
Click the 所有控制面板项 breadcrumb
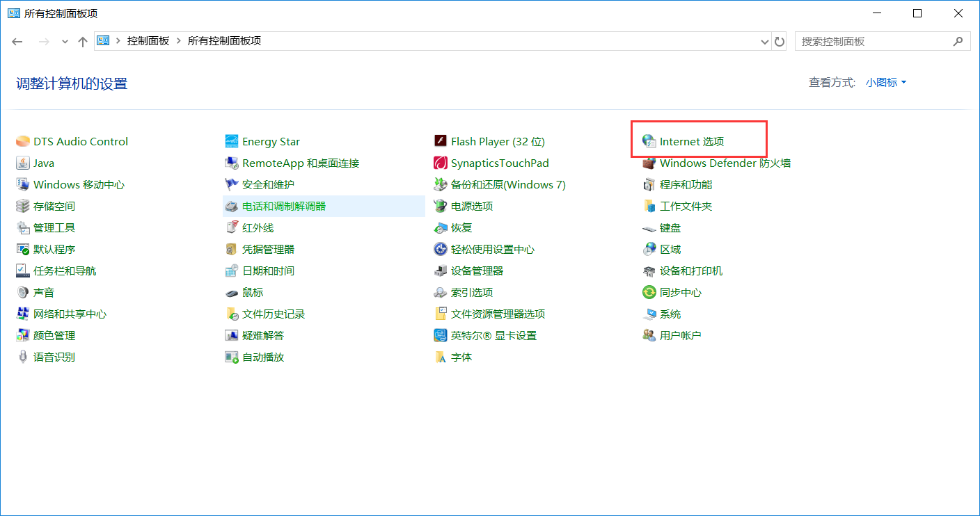[x=224, y=41]
